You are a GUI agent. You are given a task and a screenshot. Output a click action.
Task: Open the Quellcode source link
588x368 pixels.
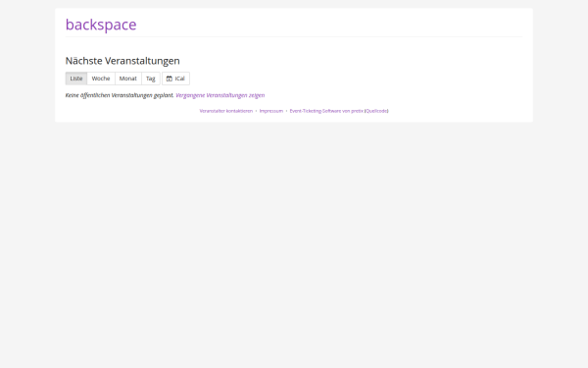(376, 111)
